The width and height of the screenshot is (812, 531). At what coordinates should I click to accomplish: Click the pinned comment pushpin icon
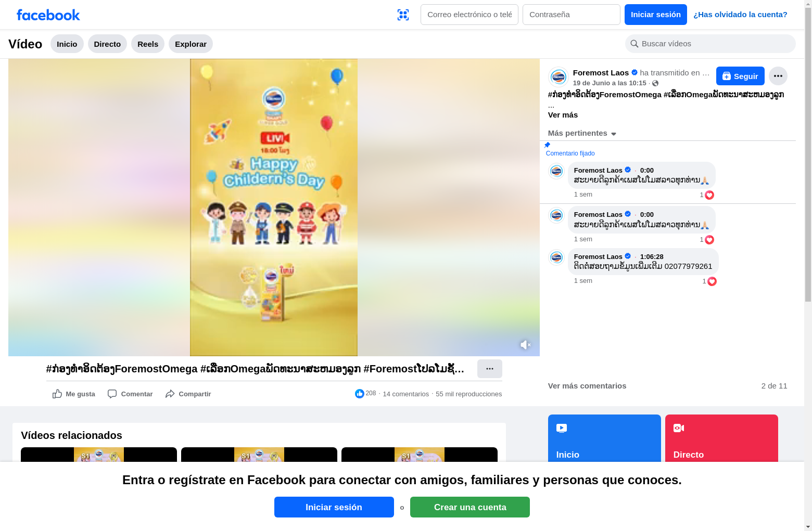tap(547, 145)
